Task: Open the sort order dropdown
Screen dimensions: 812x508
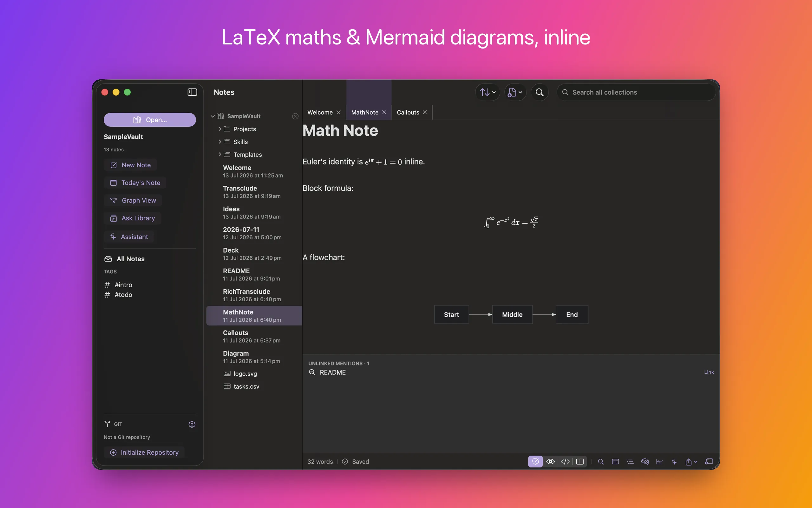Action: (x=488, y=92)
